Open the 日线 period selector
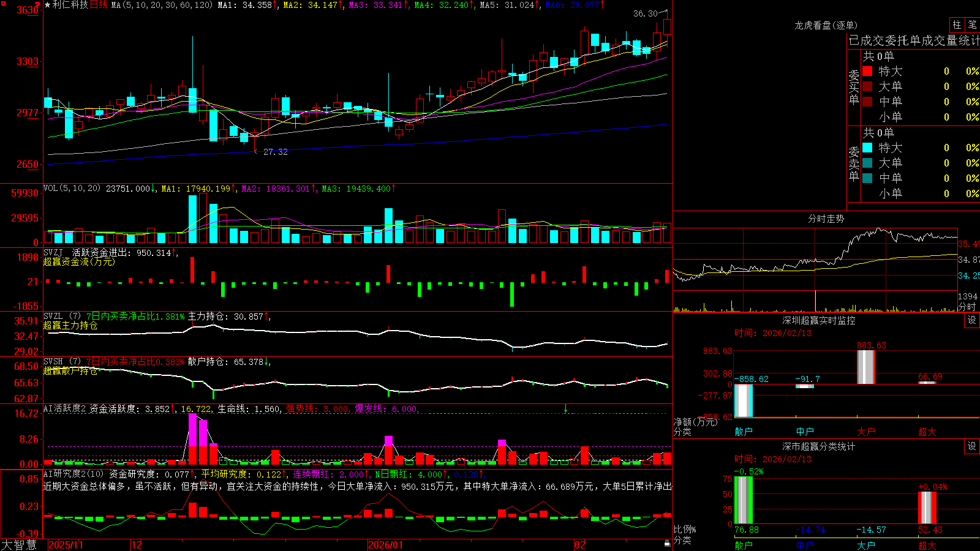Screen dimensions: 980x551 tap(99, 5)
